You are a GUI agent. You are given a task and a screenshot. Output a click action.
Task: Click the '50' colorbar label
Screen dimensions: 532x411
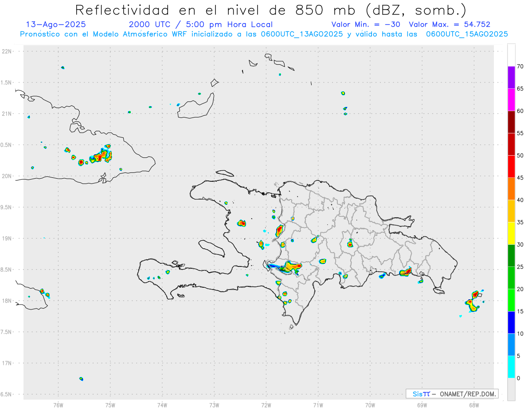[x=520, y=155]
